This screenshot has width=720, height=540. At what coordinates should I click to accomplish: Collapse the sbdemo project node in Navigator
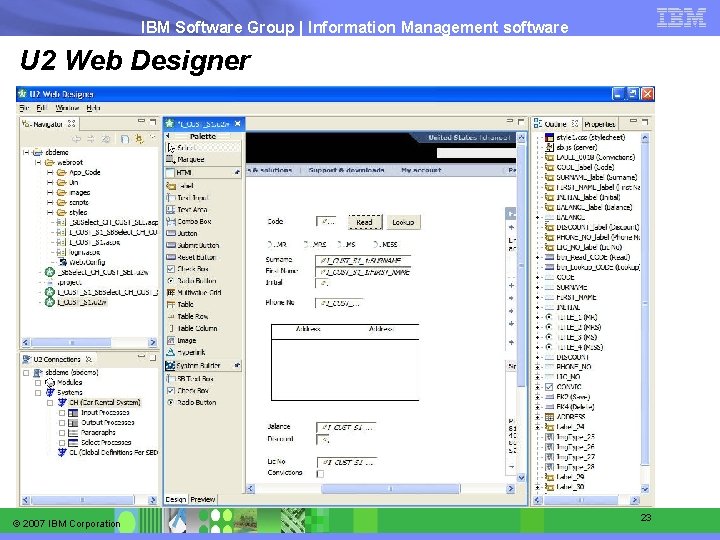pos(26,152)
